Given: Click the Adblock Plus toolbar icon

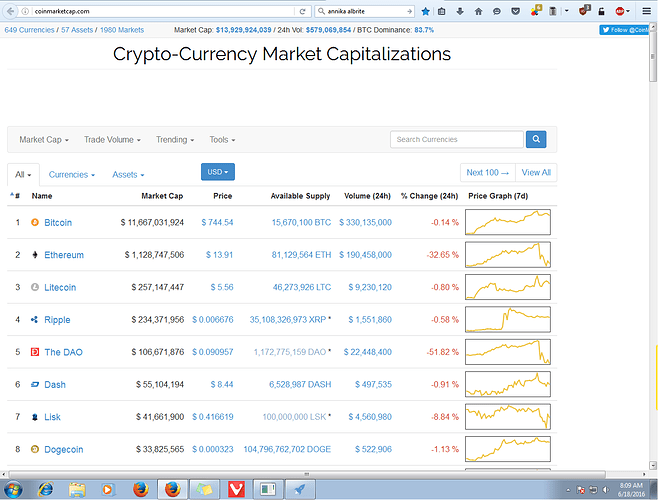Looking at the screenshot, I should [620, 11].
